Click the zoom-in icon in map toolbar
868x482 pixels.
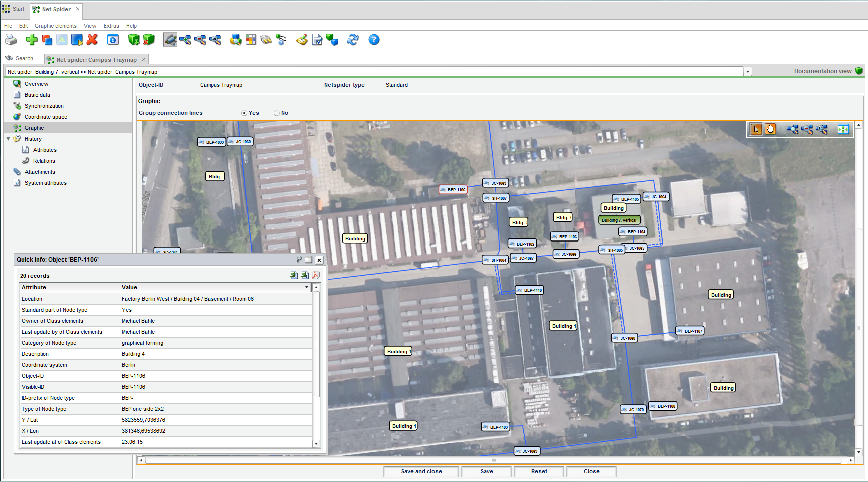click(792, 129)
